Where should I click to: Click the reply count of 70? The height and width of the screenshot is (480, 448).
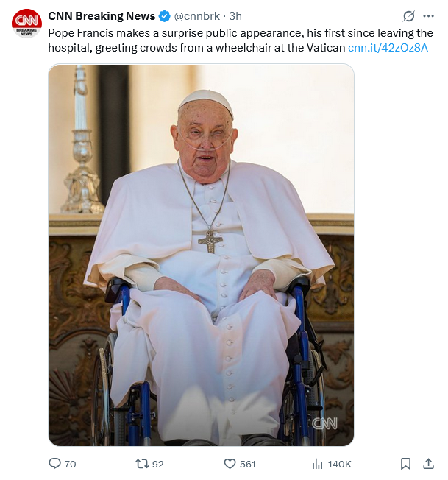click(x=71, y=464)
